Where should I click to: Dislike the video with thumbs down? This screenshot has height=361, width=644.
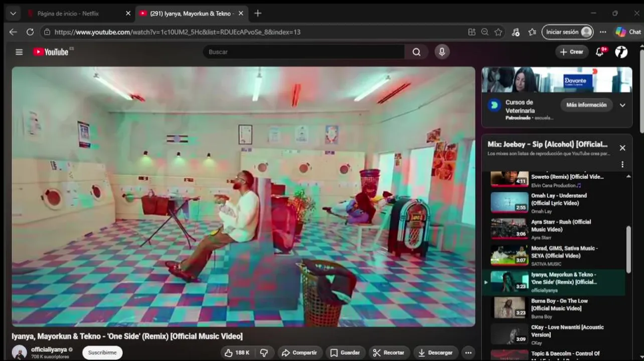[264, 352]
